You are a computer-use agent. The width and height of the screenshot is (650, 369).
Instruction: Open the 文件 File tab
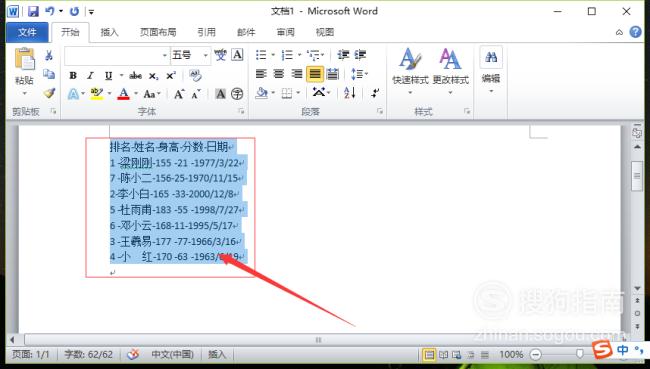pos(27,32)
